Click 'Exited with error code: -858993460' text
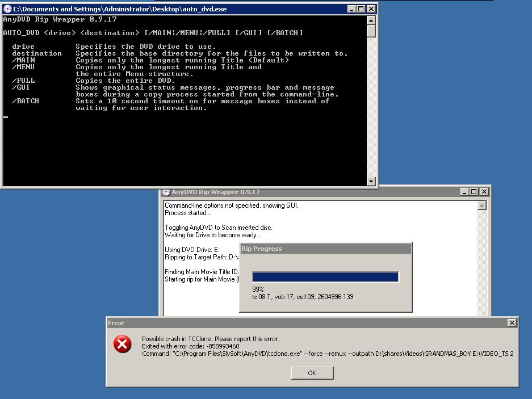 tap(190, 346)
